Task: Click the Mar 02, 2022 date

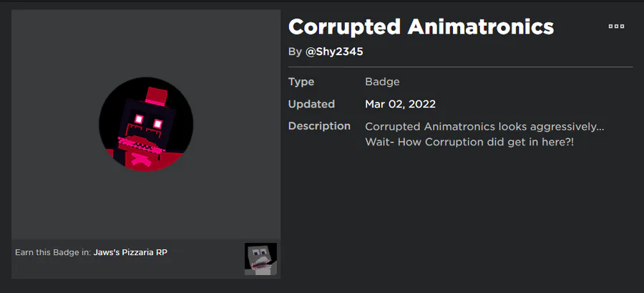Action: click(x=400, y=104)
